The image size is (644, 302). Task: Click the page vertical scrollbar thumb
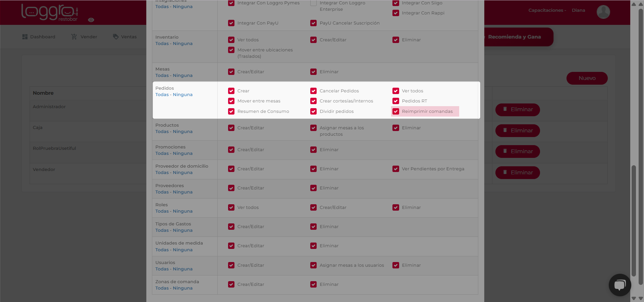point(634,221)
